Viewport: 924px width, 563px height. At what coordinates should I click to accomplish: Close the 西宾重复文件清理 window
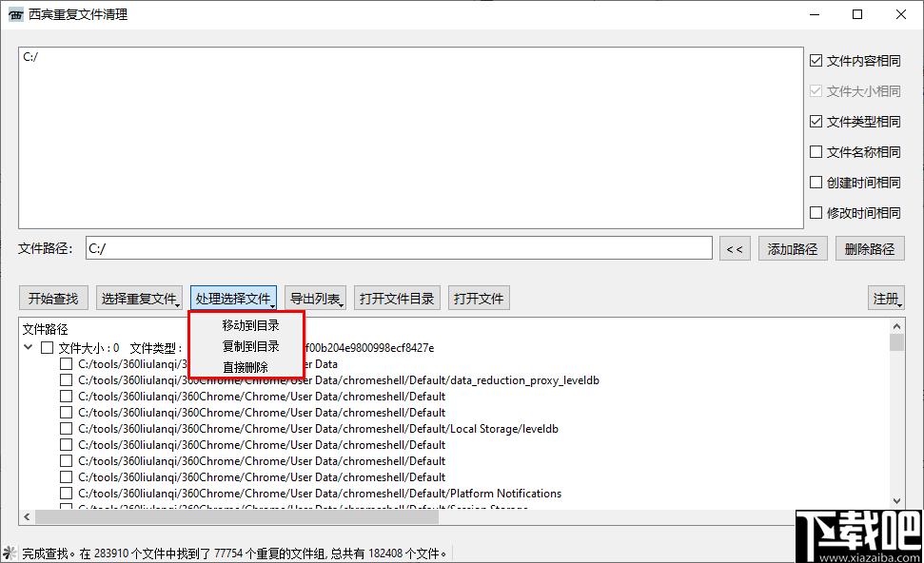tap(901, 14)
